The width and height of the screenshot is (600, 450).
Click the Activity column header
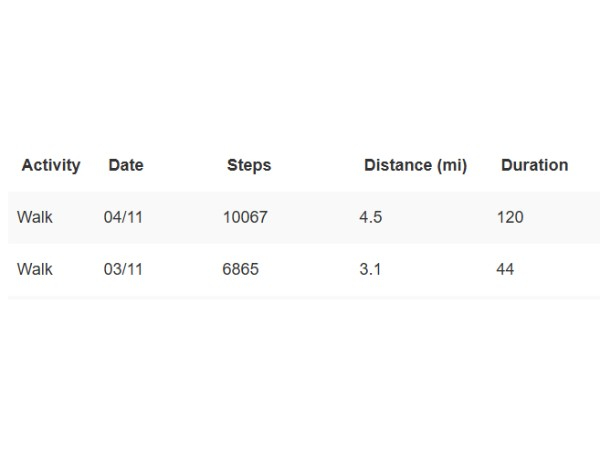(50, 166)
